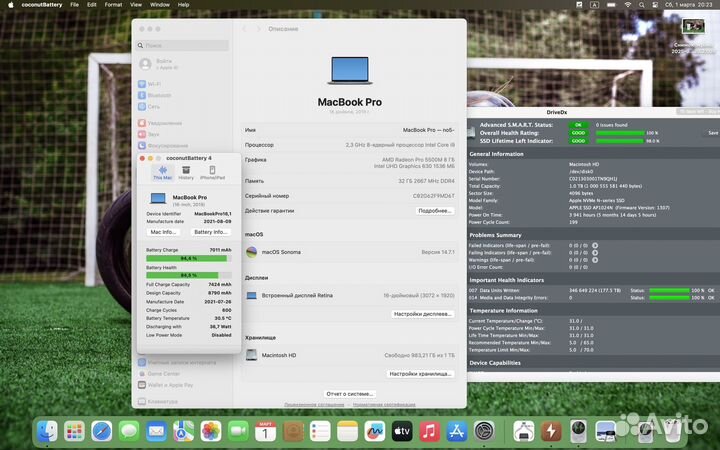720x450 pixels.
Task: Click Настройки хранилища button
Action: [x=420, y=374]
